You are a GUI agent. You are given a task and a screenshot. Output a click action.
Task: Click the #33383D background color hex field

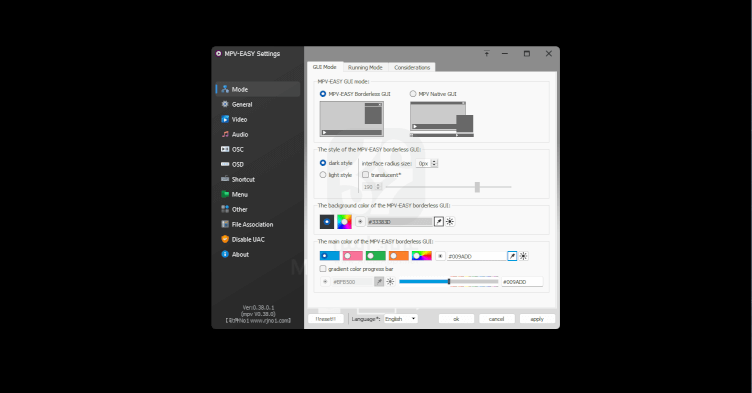[400, 222]
